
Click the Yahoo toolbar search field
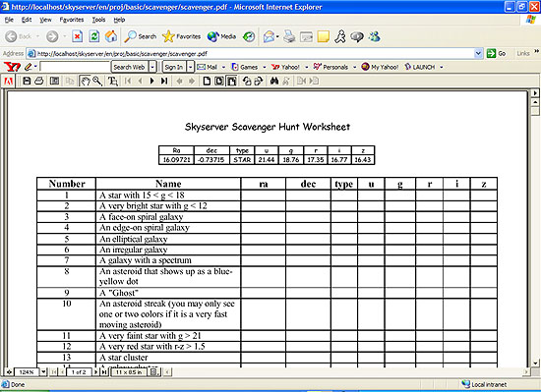pos(75,67)
